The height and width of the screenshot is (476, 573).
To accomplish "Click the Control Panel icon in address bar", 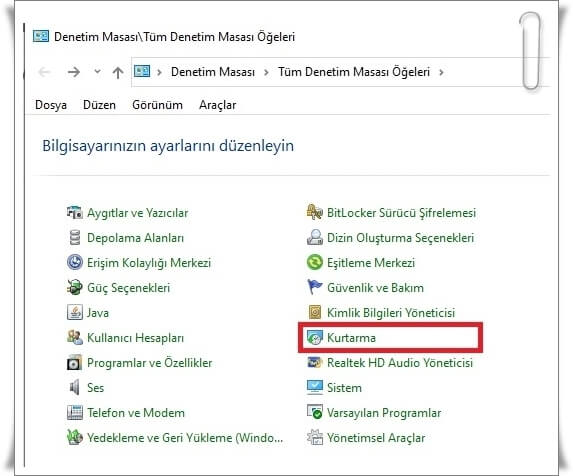I will 142,71.
